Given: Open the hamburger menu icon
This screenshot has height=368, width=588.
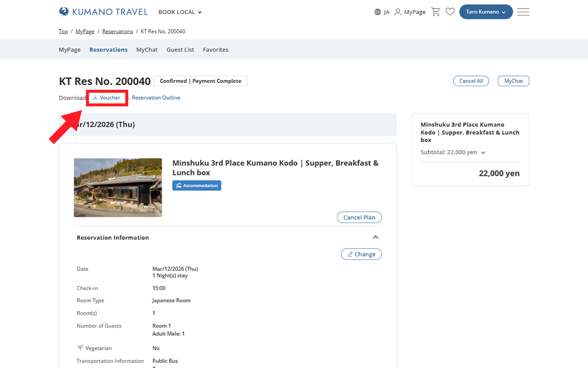Looking at the screenshot, I should point(523,12).
